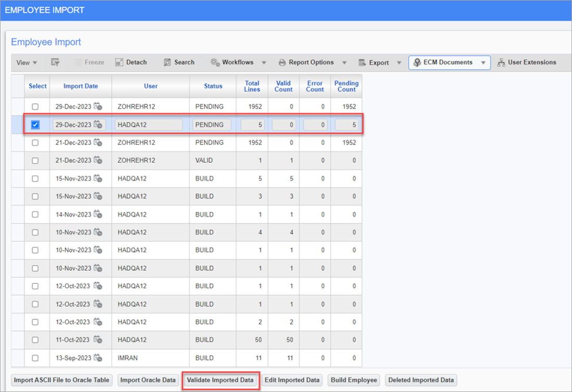Tick checkbox for 15-Nov-2023 row with 5 lines
Viewport: 572px width, 392px height.
[35, 179]
